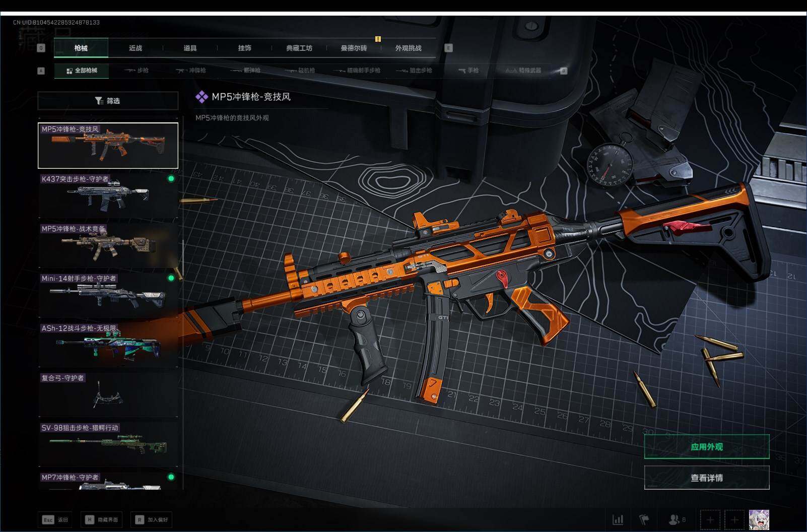Click the green dot on Mini-14射手步枪-守护者

click(171, 278)
